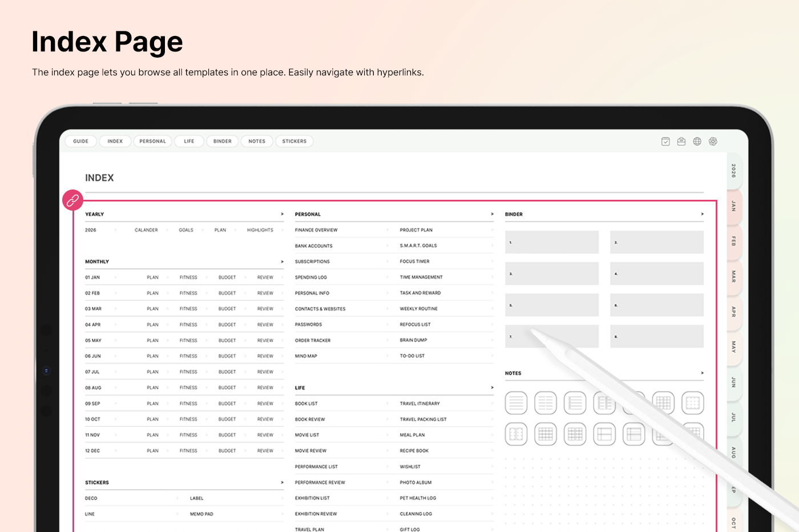
Task: Open the Brain Dump template link
Action: coord(413,340)
